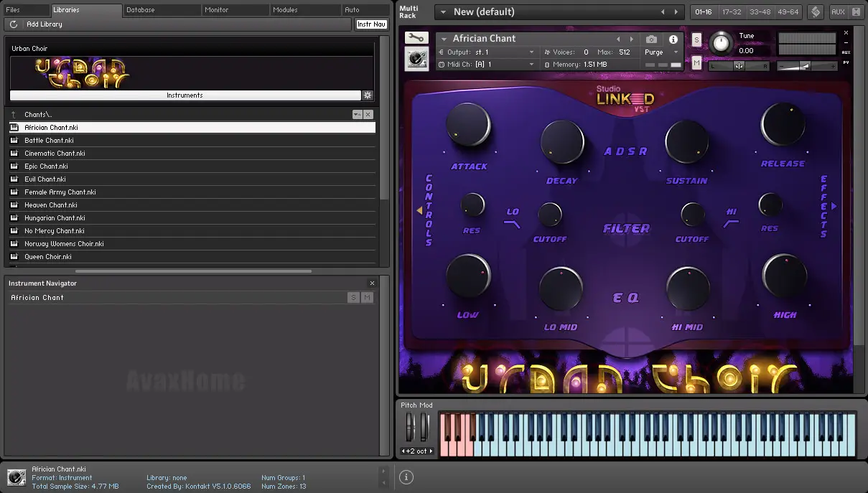This screenshot has height=493, width=868.
Task: Click the refresh libraries icon
Action: 14,24
